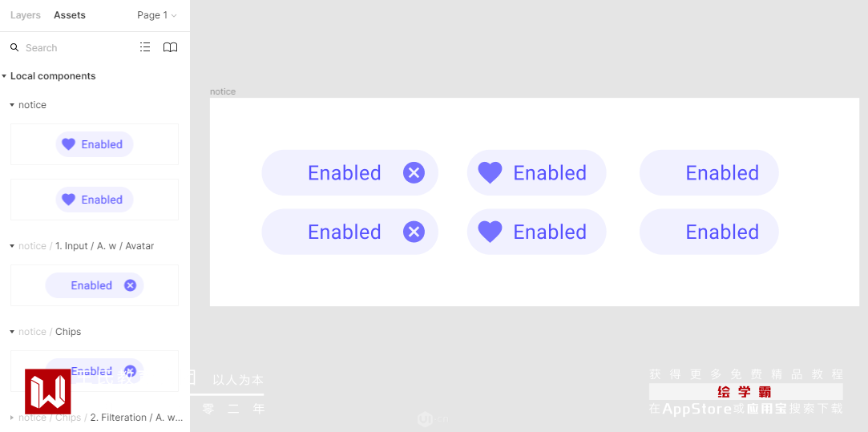The image size is (868, 432).
Task: Click the heart icon on bottom middle chip
Action: 490,232
